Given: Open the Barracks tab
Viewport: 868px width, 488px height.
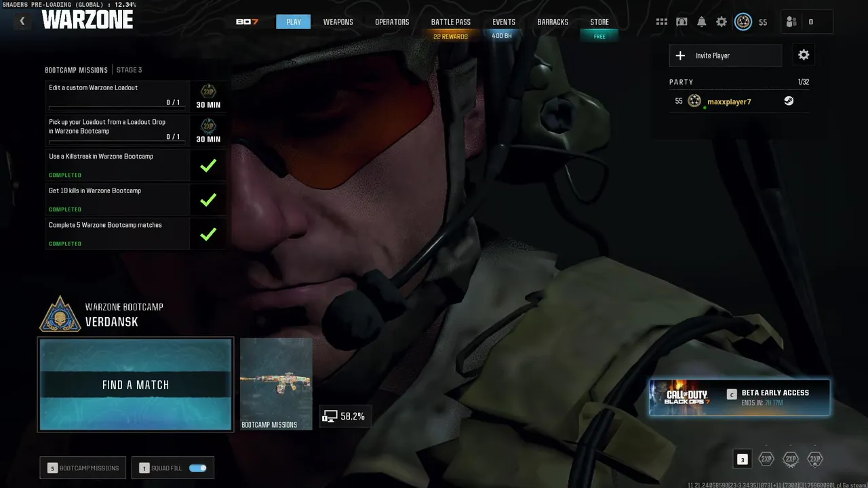Looking at the screenshot, I should click(x=553, y=22).
